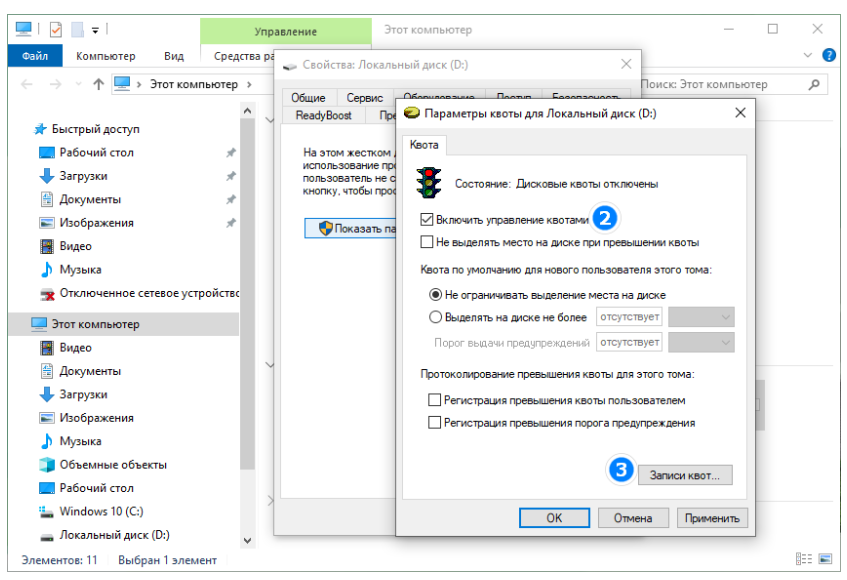Select Локальный диск (D:) in the sidebar
The height and width of the screenshot is (580, 847).
point(114,535)
